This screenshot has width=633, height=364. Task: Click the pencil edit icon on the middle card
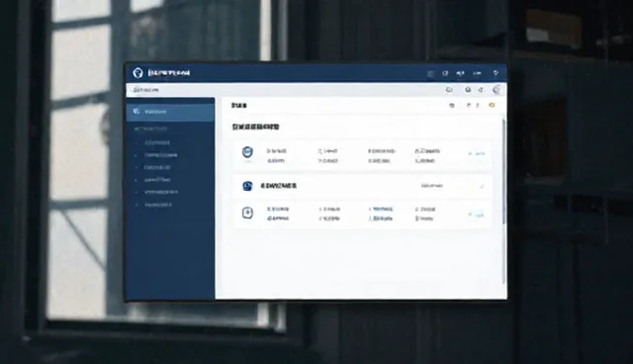click(x=482, y=186)
